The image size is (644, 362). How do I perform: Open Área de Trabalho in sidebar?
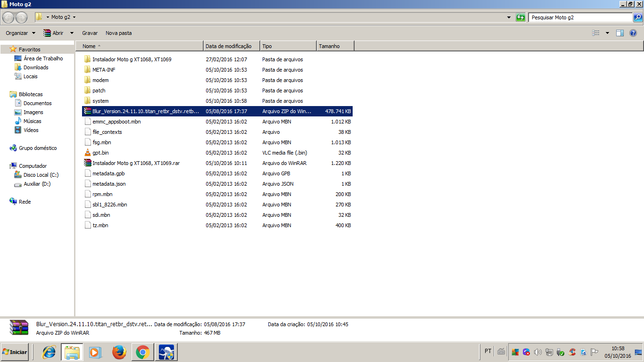[x=43, y=58]
